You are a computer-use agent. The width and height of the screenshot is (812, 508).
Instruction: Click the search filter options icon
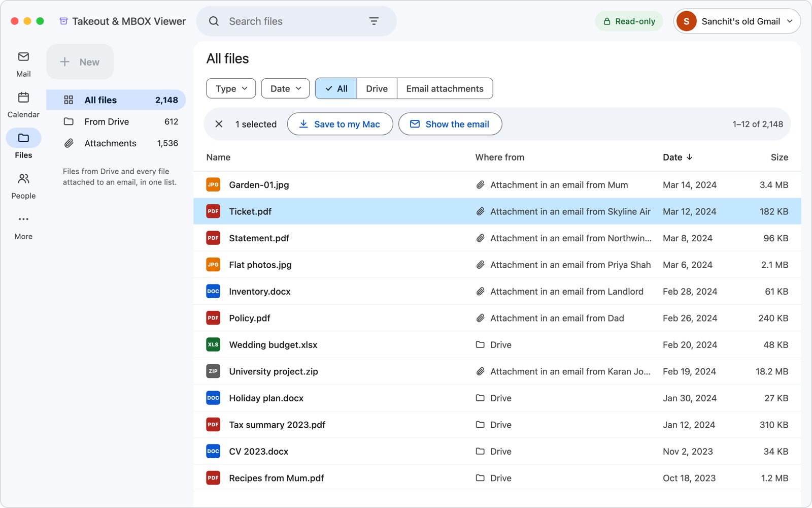374,21
